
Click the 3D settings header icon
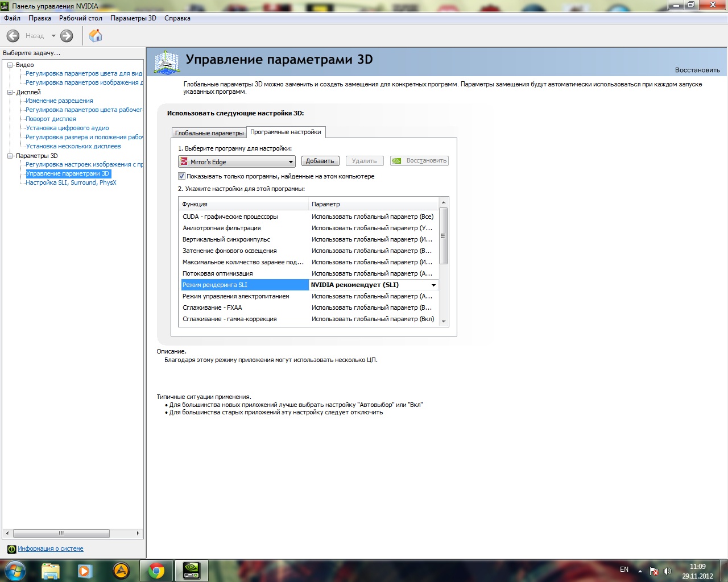coord(167,62)
